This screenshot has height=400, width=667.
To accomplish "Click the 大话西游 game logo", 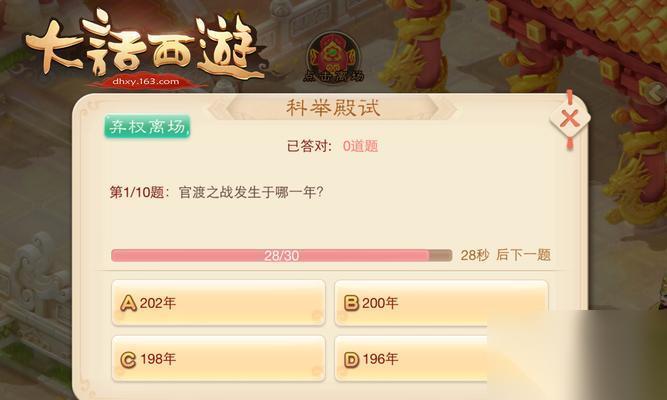I will click(x=144, y=45).
